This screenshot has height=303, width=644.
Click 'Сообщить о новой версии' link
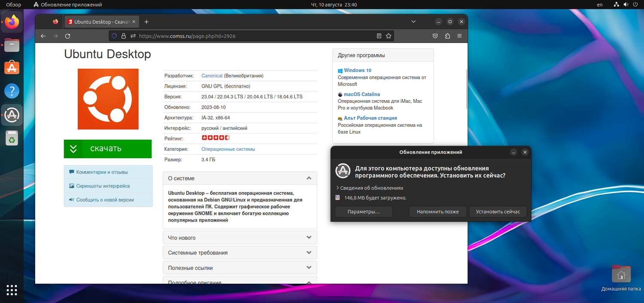[x=105, y=200]
